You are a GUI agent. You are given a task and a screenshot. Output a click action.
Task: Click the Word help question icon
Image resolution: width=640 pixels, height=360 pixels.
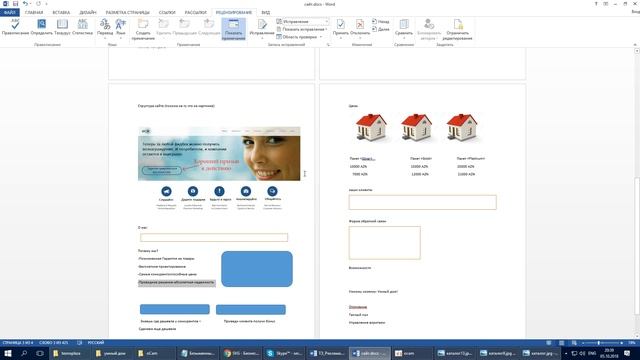(x=596, y=4)
